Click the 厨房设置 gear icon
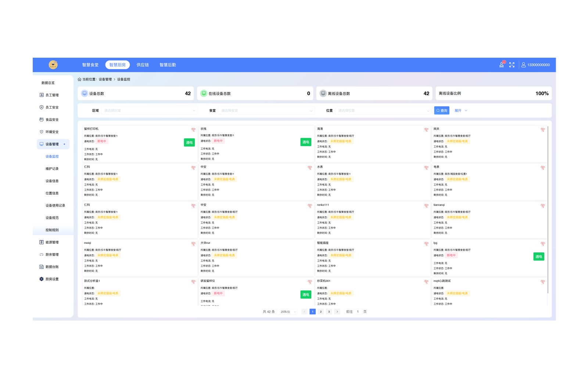 coord(42,279)
